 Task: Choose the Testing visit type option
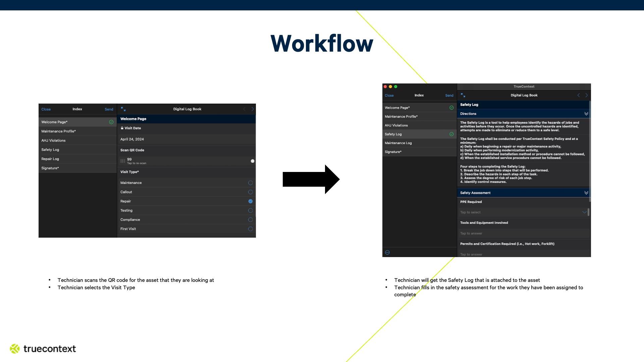250,210
